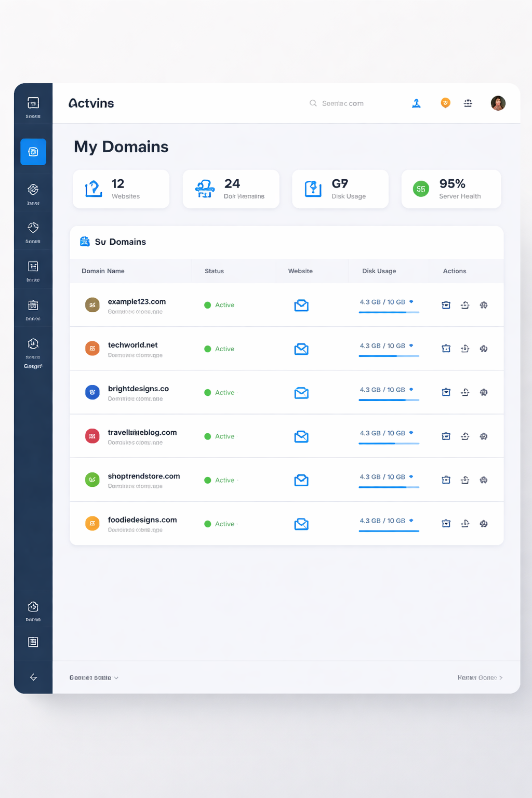Click the archive action icon for shoptrendstore.com
The width and height of the screenshot is (532, 798).
pos(446,480)
